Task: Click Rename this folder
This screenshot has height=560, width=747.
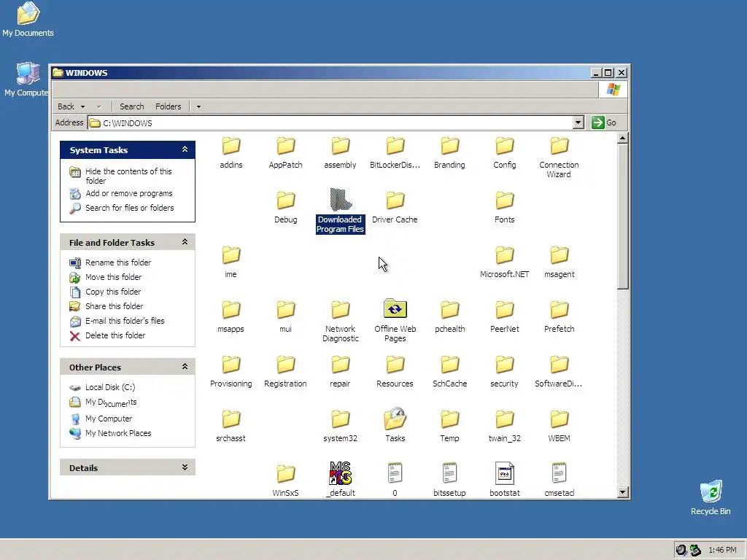Action: (x=118, y=262)
